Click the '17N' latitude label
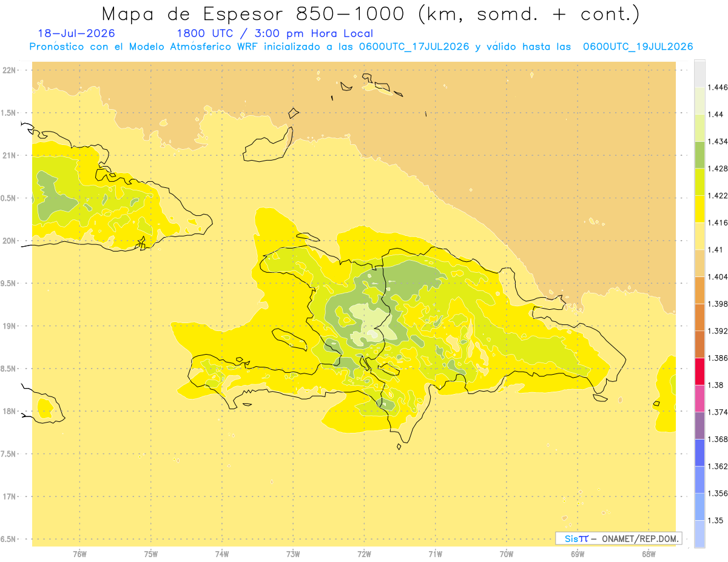This screenshot has width=728, height=562. coord(8,497)
